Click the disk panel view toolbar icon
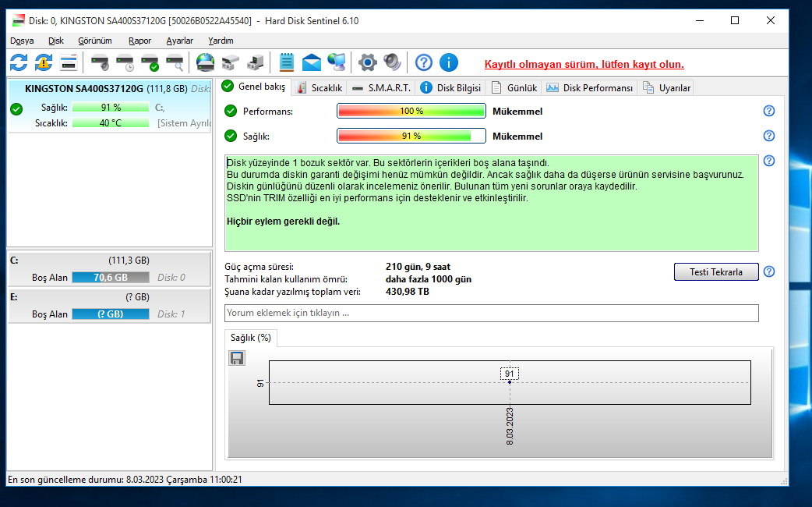812x507 pixels. click(x=69, y=62)
